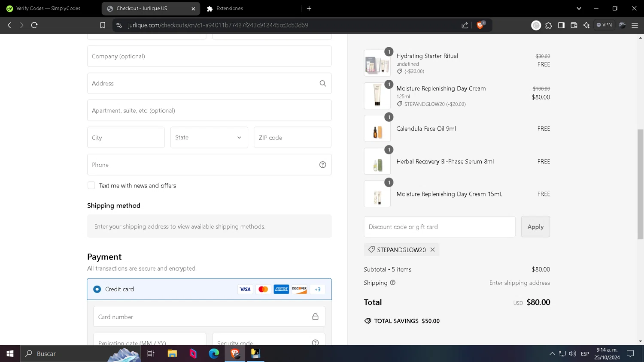Screen dimensions: 644x362
Task: Click the Discount code or gift card field
Action: point(440,226)
